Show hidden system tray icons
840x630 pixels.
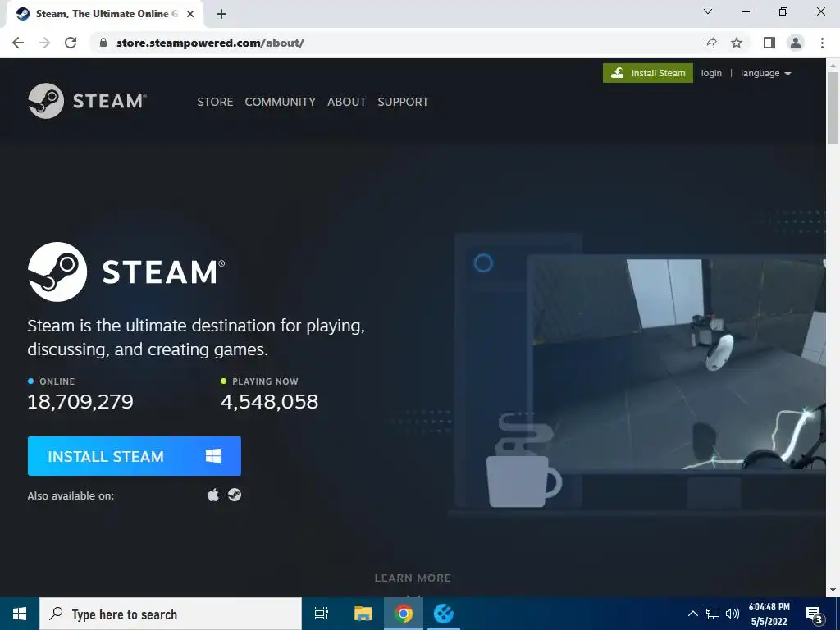click(x=692, y=614)
